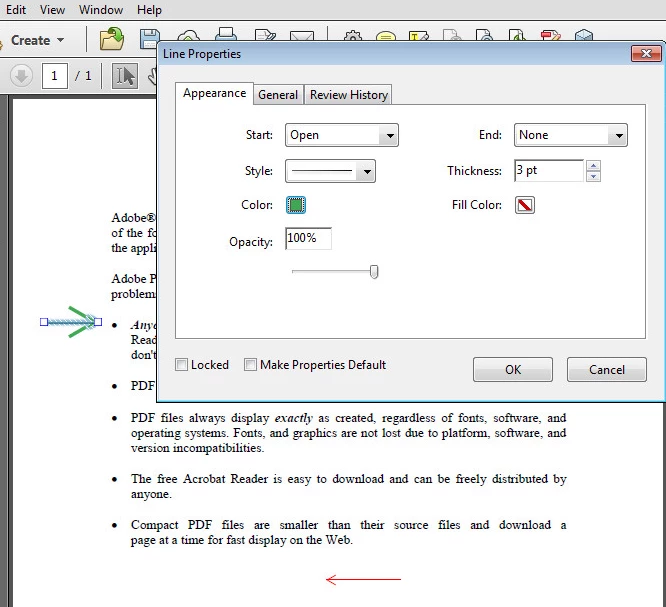Increase Thickness with the up stepper arrow
Image resolution: width=666 pixels, height=607 pixels.
click(x=593, y=166)
